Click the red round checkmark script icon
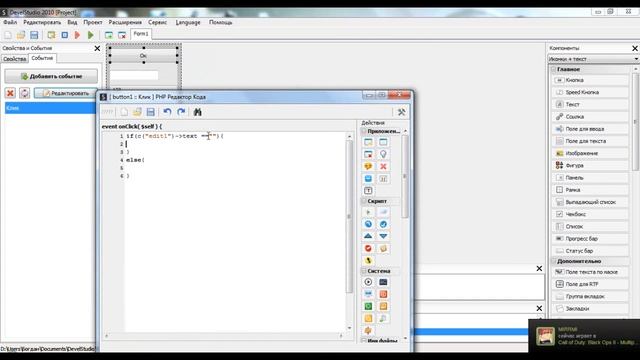The height and width of the screenshot is (360, 640). tap(368, 249)
